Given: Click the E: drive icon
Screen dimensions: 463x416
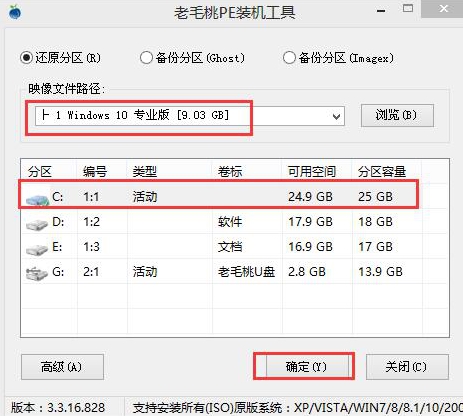Looking at the screenshot, I should [x=37, y=249].
